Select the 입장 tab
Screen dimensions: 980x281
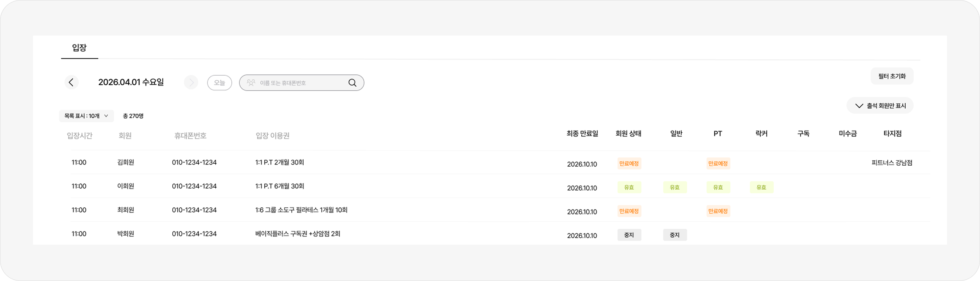click(79, 48)
